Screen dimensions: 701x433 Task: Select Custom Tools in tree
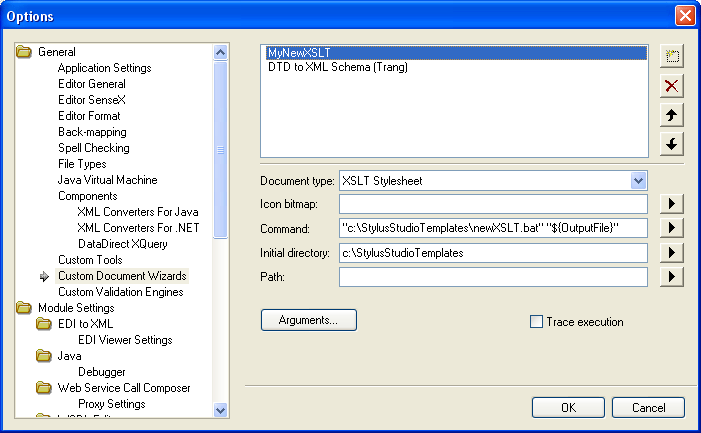(x=89, y=260)
